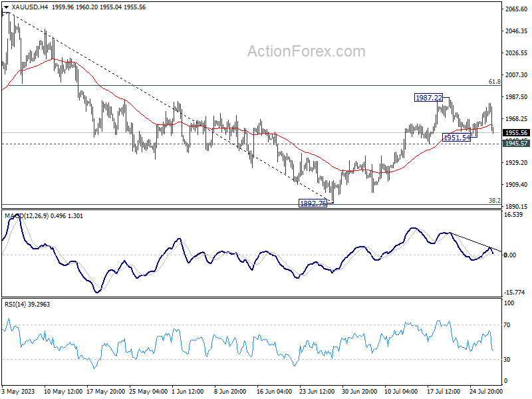Click the 10 May 12:00 date label
532x399 pixels.
[63, 392]
